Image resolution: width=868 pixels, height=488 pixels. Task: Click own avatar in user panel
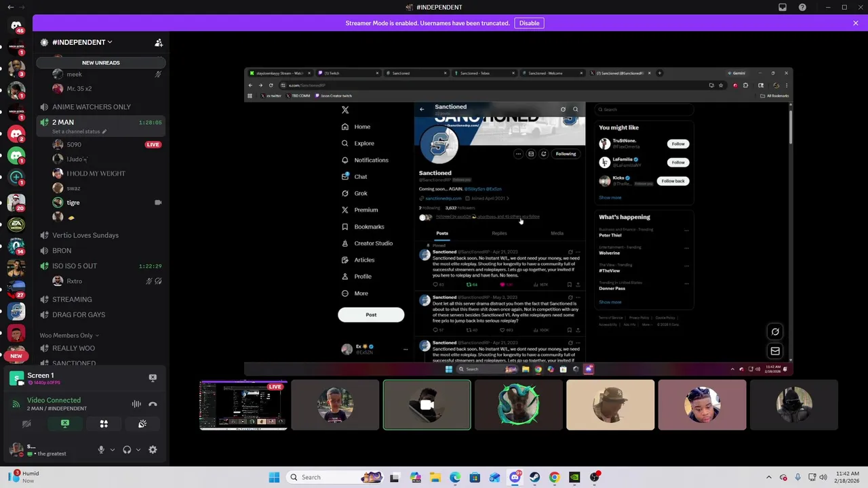point(16,449)
